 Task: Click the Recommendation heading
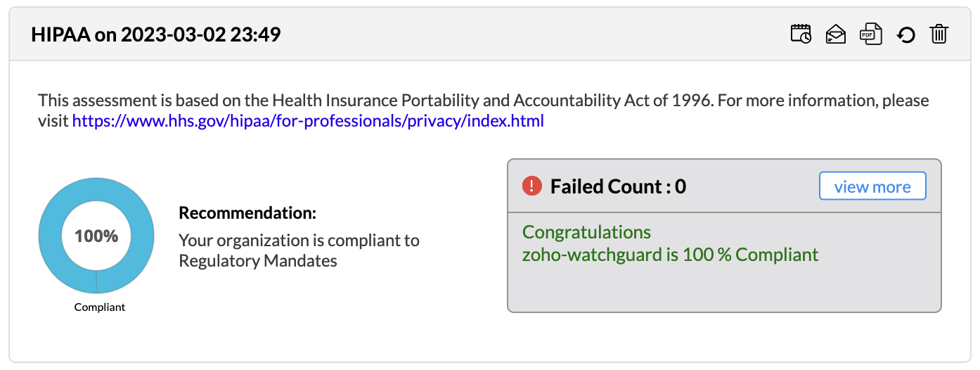[247, 213]
